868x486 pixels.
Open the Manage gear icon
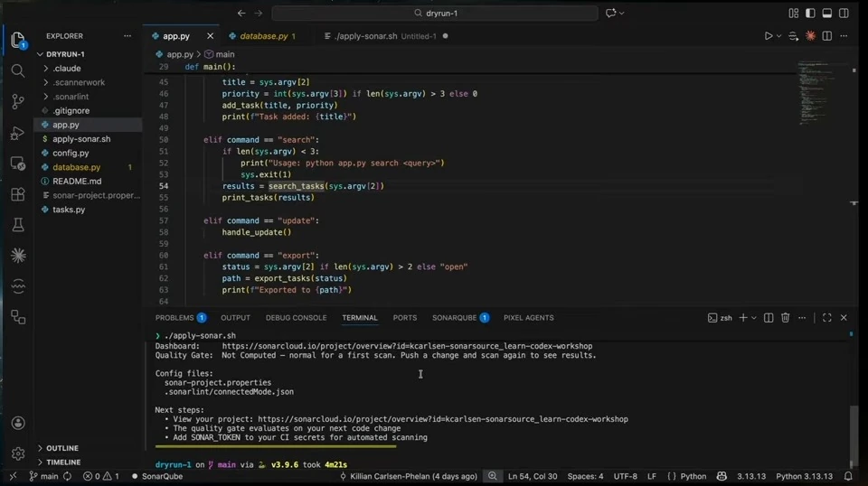tap(18, 453)
